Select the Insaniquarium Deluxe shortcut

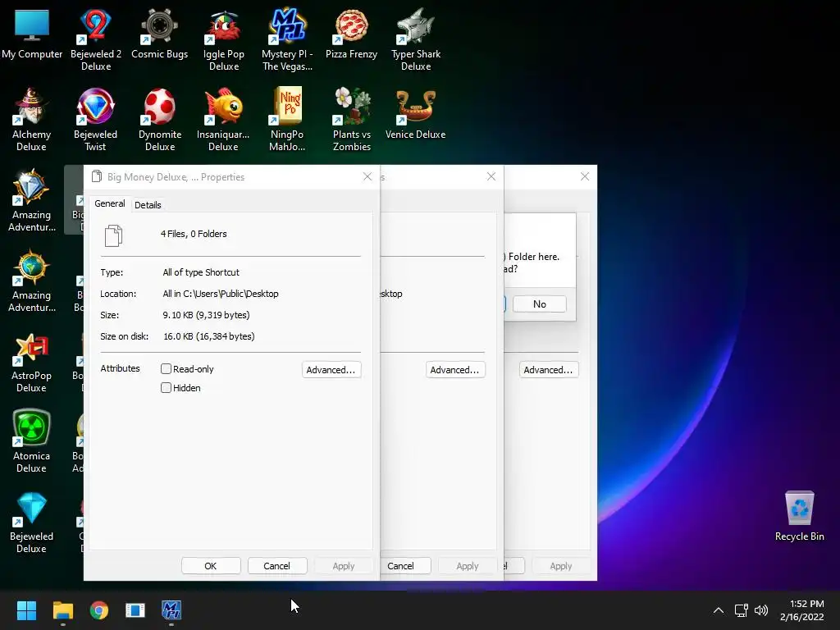pyautogui.click(x=223, y=120)
